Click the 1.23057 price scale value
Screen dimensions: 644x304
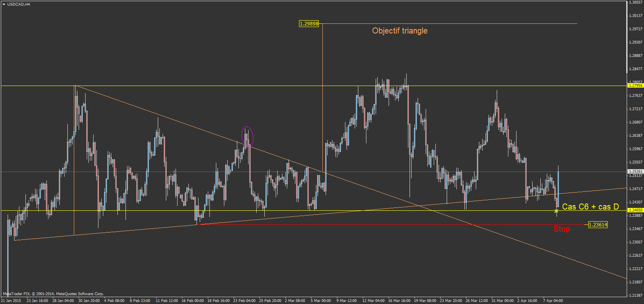pos(636,242)
